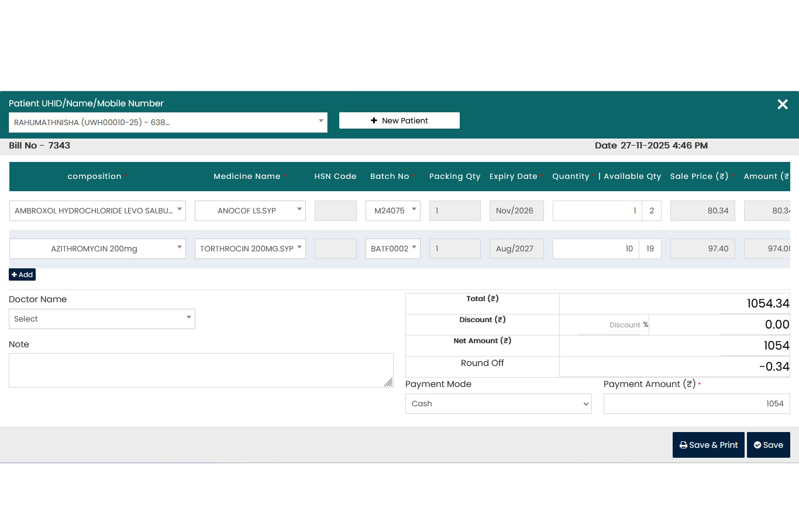Open the Payment Mode Cash dropdown
The image size is (799, 532).
click(x=498, y=404)
